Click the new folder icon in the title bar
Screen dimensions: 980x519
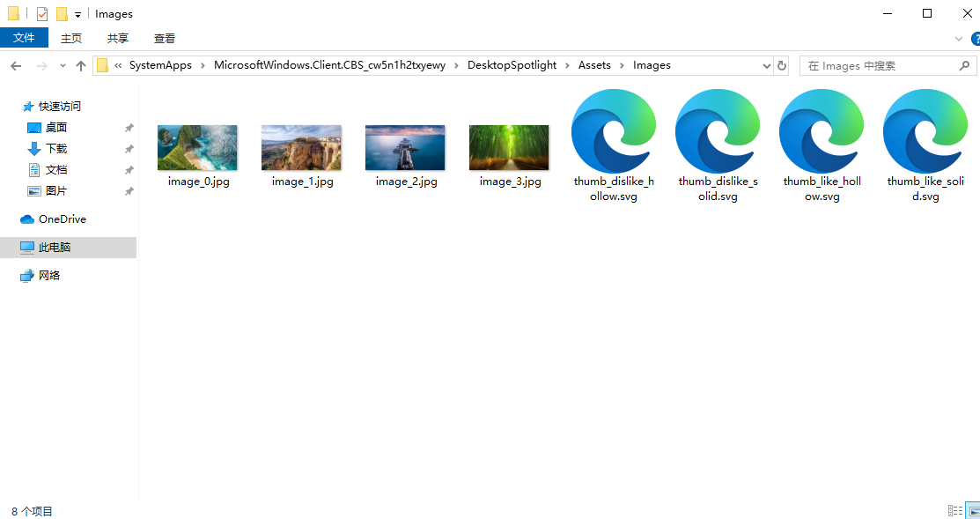pos(62,14)
